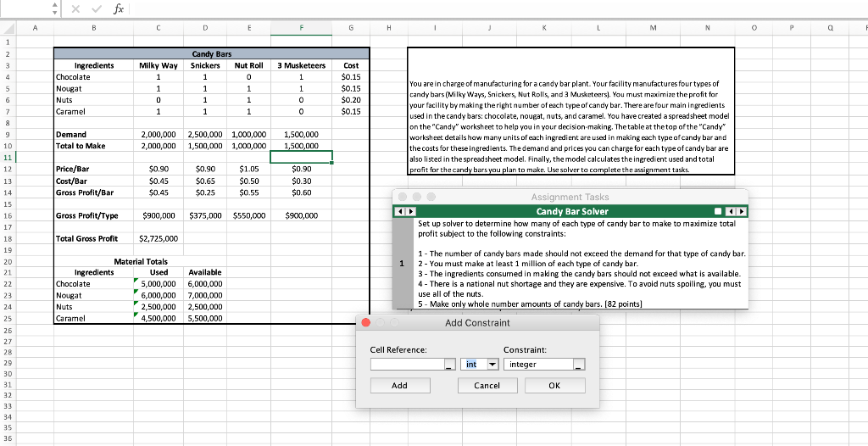The height and width of the screenshot is (446, 868).
Task: Select Caramel Available cell 5,500,000
Action: click(x=205, y=318)
